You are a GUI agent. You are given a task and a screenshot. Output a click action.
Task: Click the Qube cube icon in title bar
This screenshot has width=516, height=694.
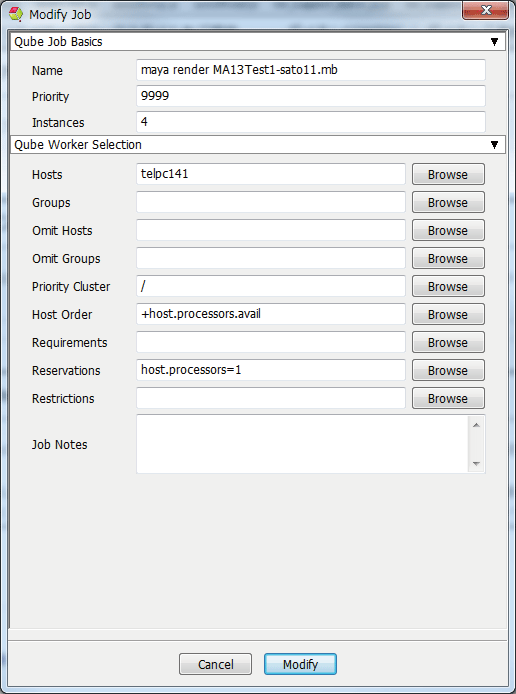pyautogui.click(x=16, y=14)
